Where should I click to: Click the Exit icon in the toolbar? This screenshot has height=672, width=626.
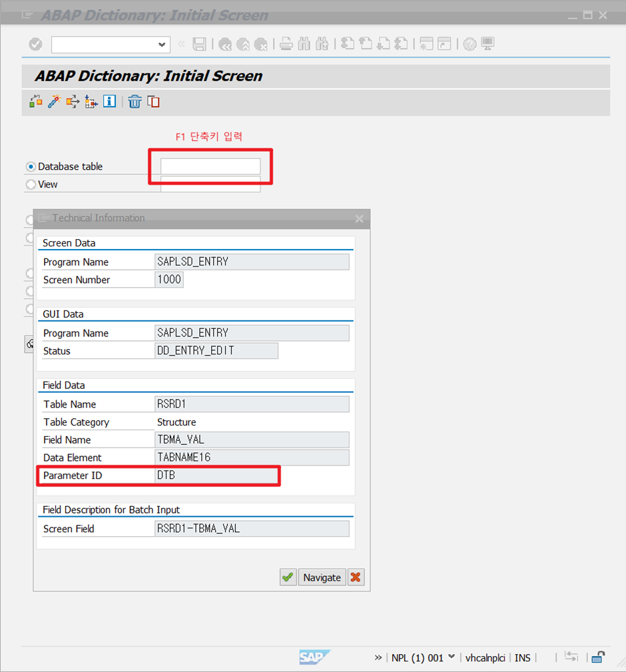243,44
